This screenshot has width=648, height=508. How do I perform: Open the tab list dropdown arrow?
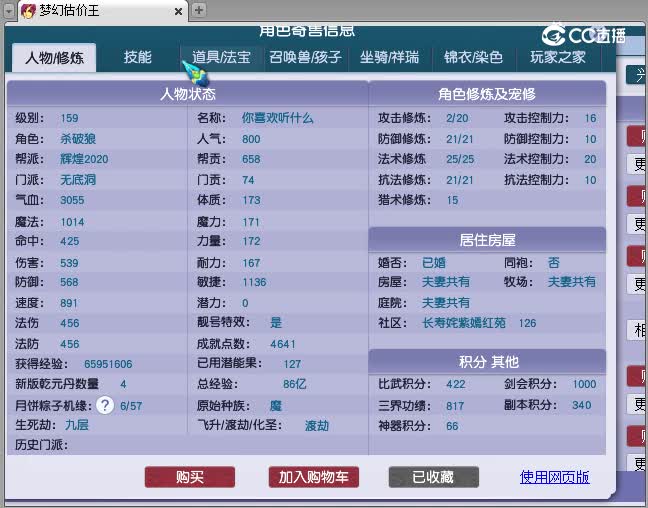pyautogui.click(x=9, y=11)
